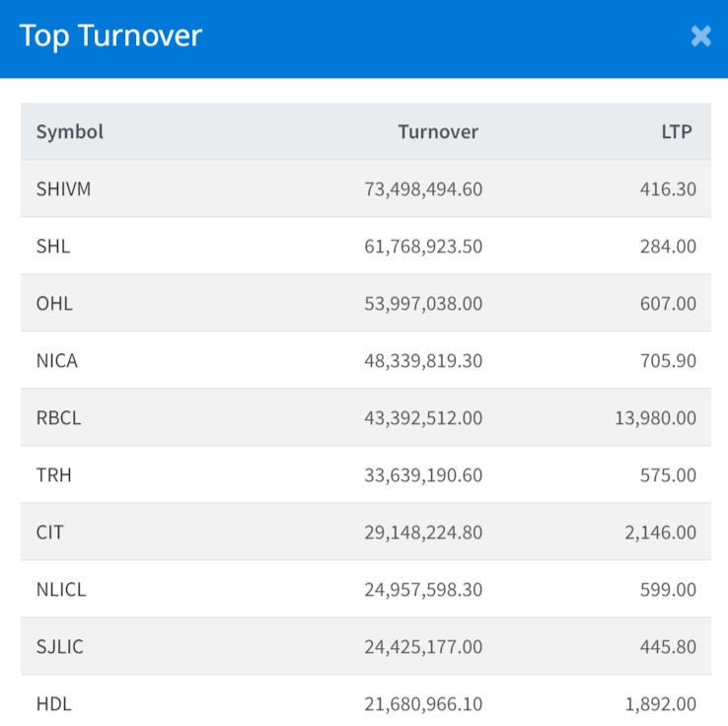Click the RBCL symbol

point(58,418)
